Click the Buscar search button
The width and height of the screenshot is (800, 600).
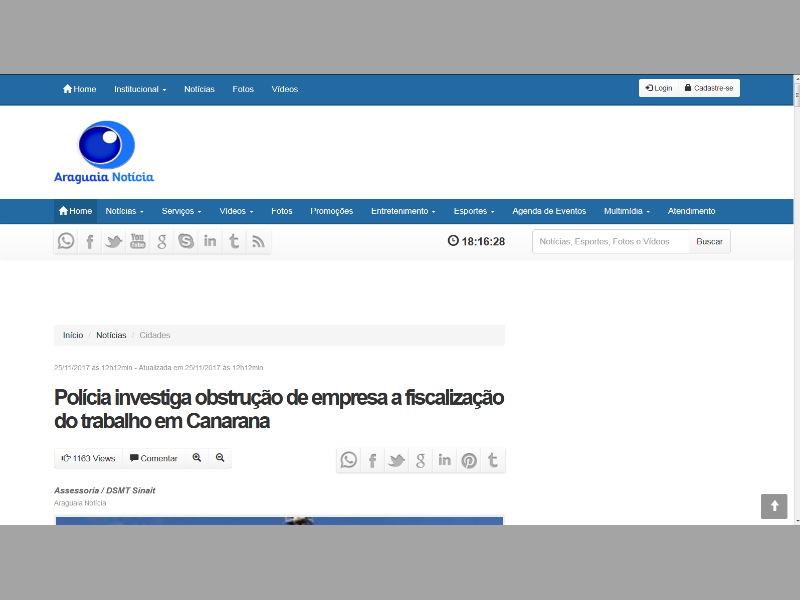coord(709,241)
